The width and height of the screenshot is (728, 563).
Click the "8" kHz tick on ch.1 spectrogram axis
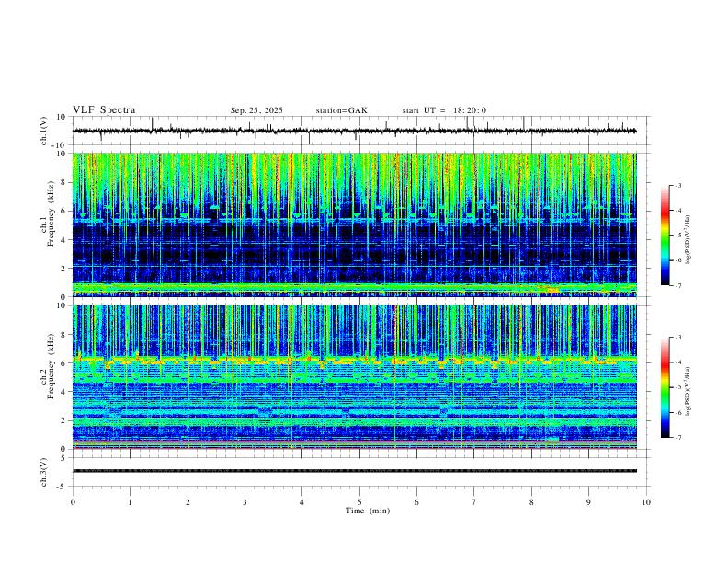tap(65, 182)
